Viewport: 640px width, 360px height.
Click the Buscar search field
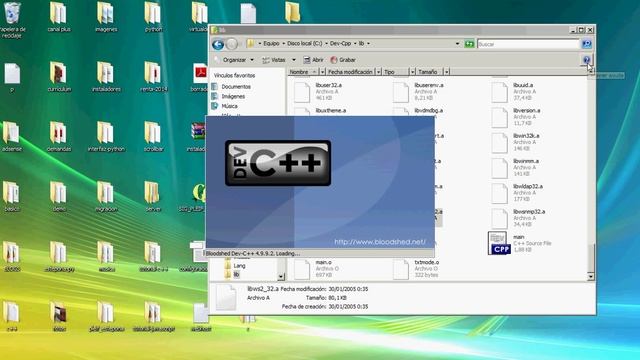tap(528, 44)
